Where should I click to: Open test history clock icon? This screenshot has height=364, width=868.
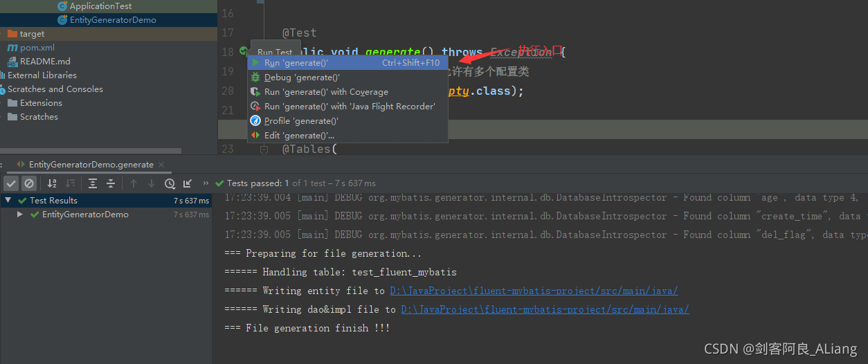click(170, 183)
